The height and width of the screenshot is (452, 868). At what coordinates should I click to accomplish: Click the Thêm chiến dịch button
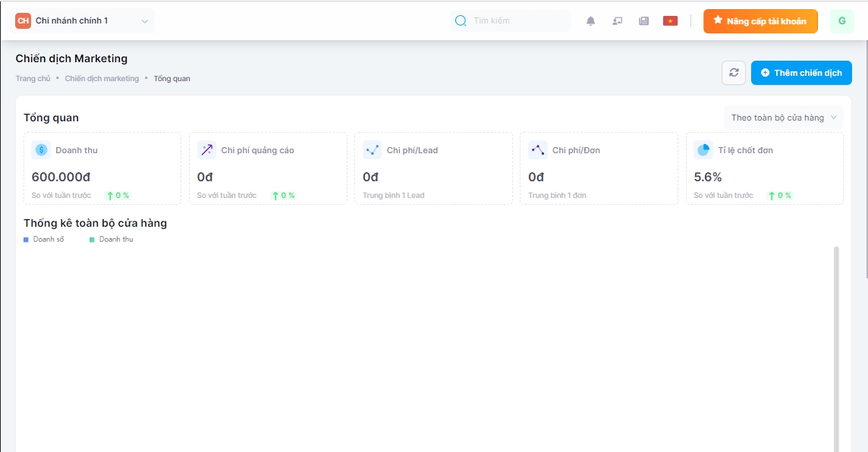[x=801, y=73]
